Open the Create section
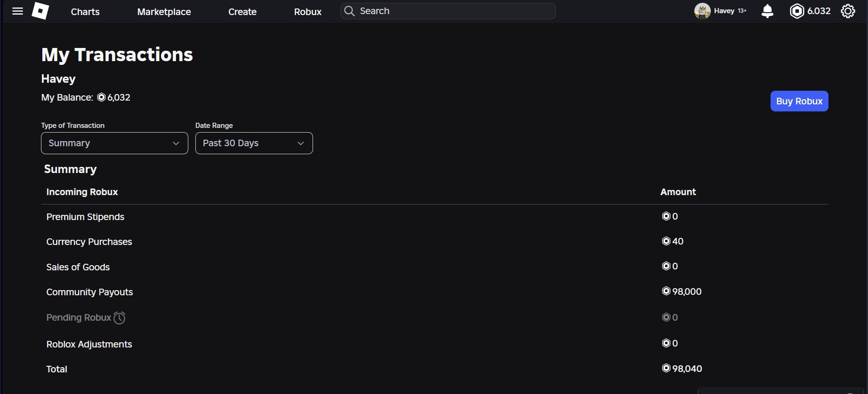868x394 pixels. click(242, 12)
